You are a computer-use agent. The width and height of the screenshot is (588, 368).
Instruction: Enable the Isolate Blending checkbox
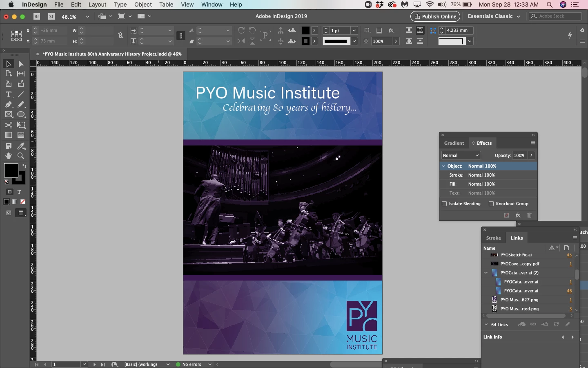pyautogui.click(x=444, y=204)
